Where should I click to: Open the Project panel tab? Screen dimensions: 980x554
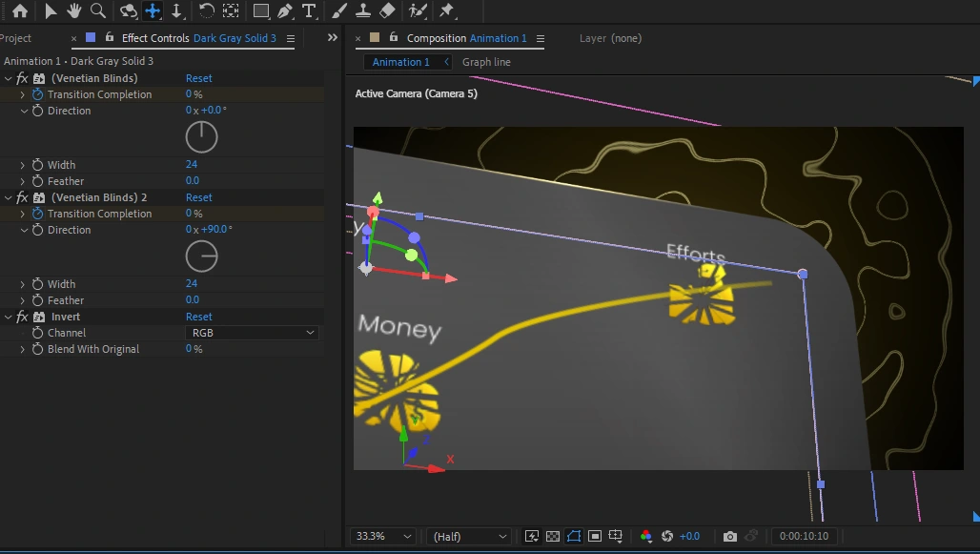(x=16, y=38)
